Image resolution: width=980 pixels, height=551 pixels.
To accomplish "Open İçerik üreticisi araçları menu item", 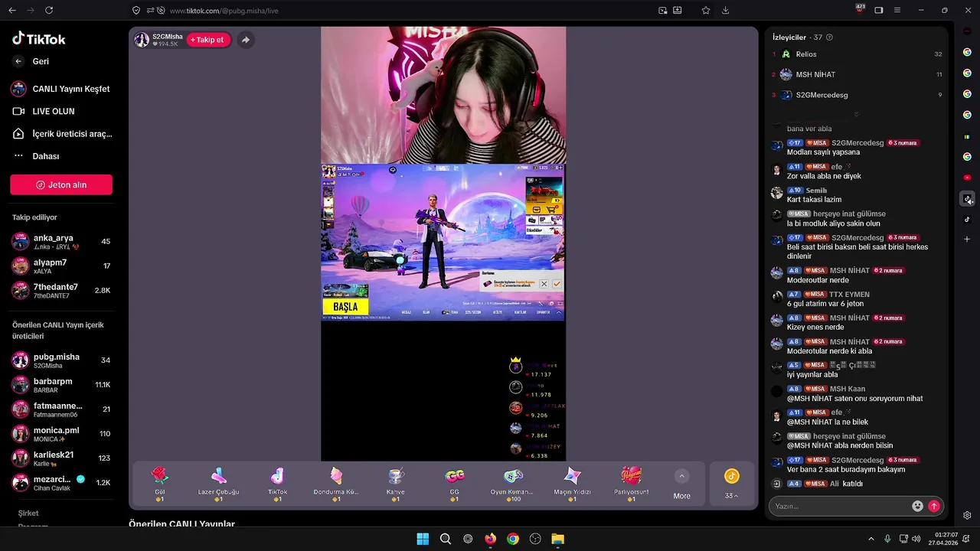I will pos(61,134).
